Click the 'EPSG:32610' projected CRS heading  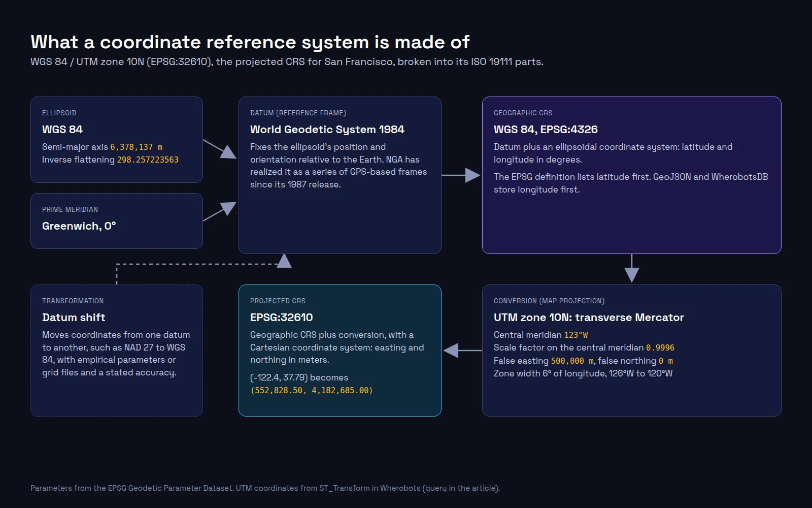[282, 317]
